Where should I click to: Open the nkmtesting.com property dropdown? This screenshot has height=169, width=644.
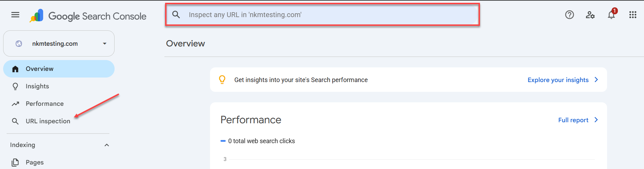click(59, 44)
